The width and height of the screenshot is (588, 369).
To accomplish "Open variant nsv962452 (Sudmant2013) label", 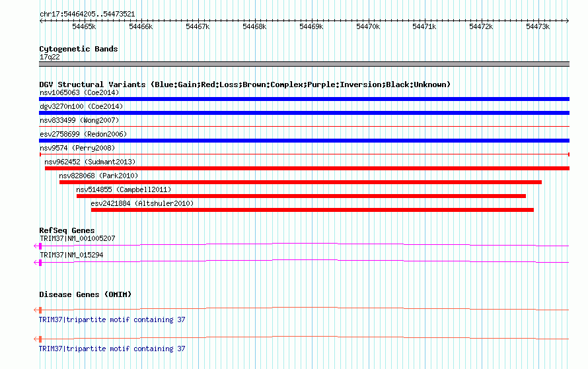I will click(x=90, y=162).
